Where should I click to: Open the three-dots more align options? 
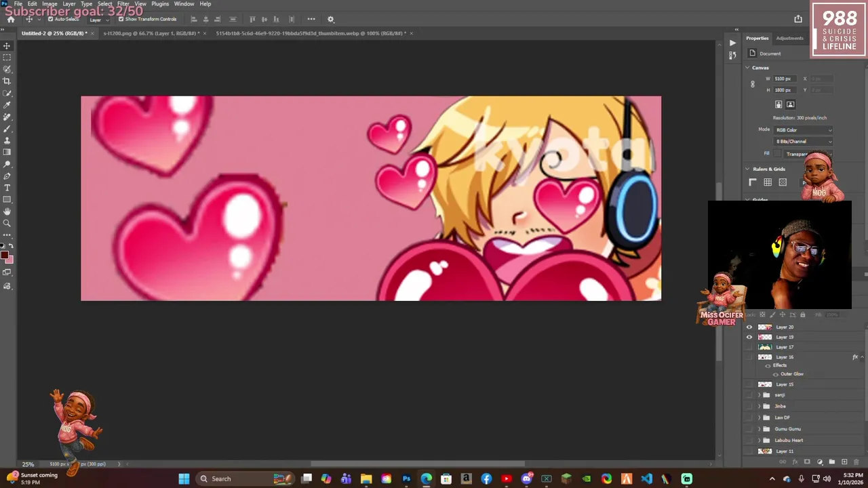311,19
